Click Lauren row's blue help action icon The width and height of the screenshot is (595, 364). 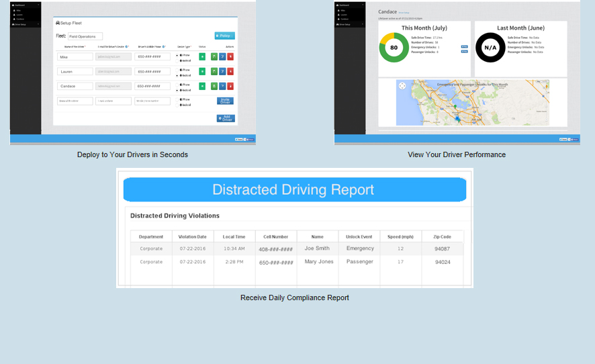222,71
